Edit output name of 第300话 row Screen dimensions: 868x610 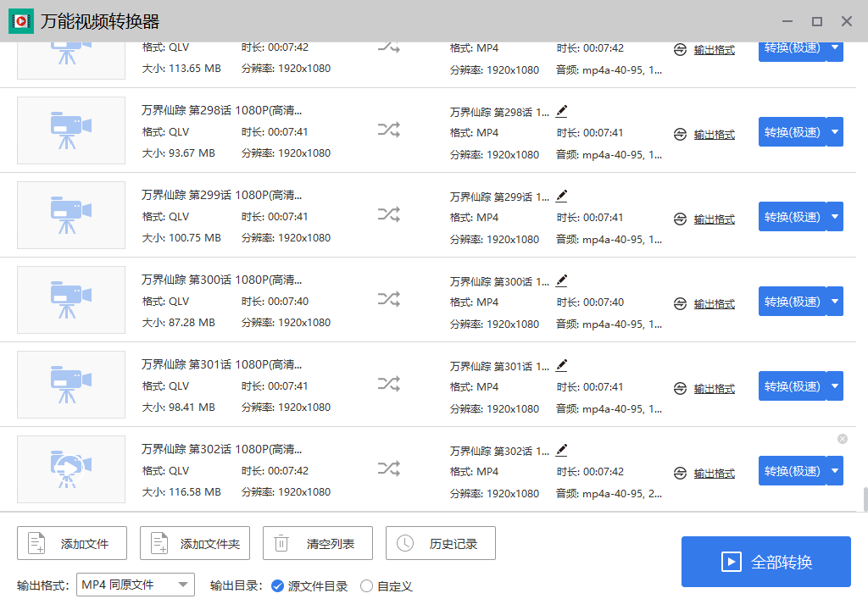point(561,280)
